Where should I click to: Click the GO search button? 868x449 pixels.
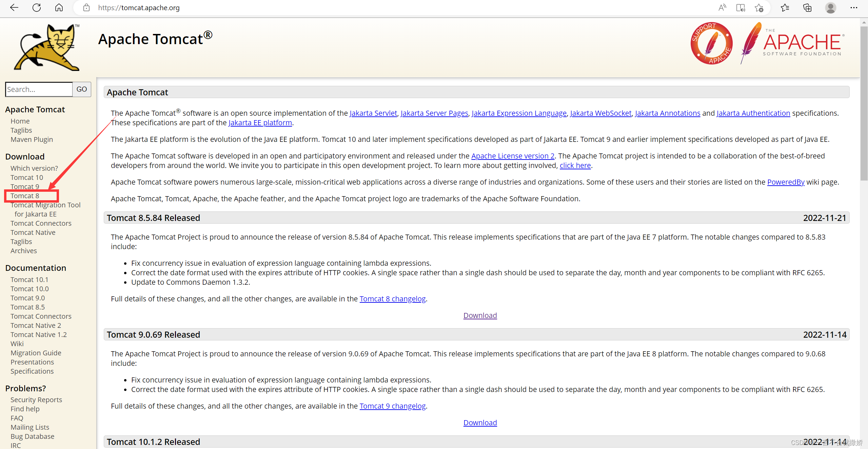[x=82, y=89]
